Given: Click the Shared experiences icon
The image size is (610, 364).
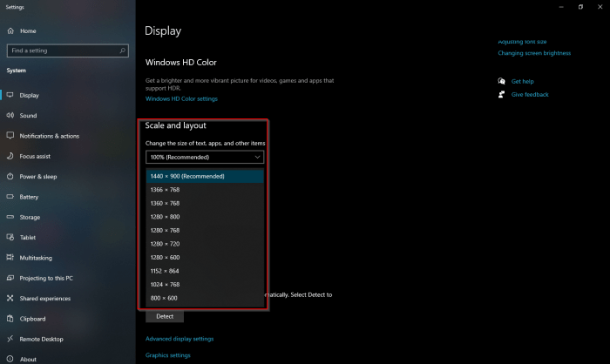Looking at the screenshot, I should tap(10, 298).
